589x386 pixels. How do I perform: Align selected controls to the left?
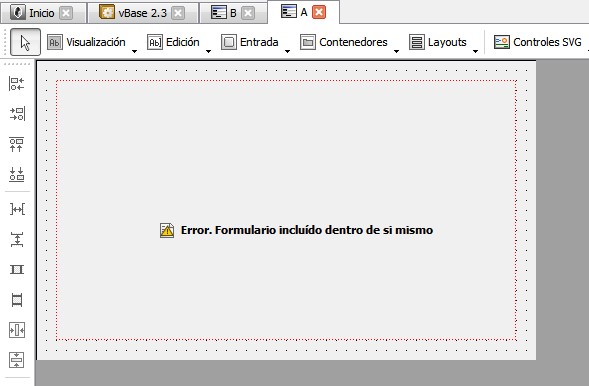click(17, 84)
